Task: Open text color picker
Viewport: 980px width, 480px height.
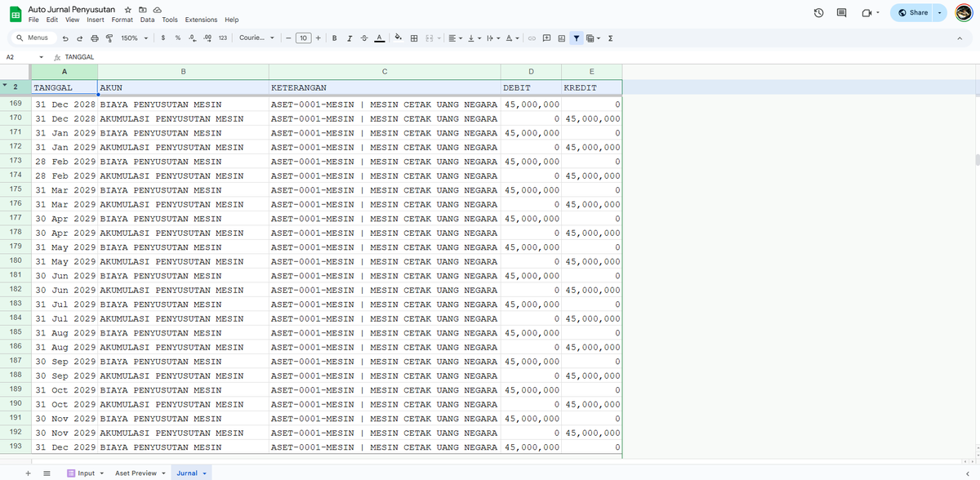Action: (380, 38)
